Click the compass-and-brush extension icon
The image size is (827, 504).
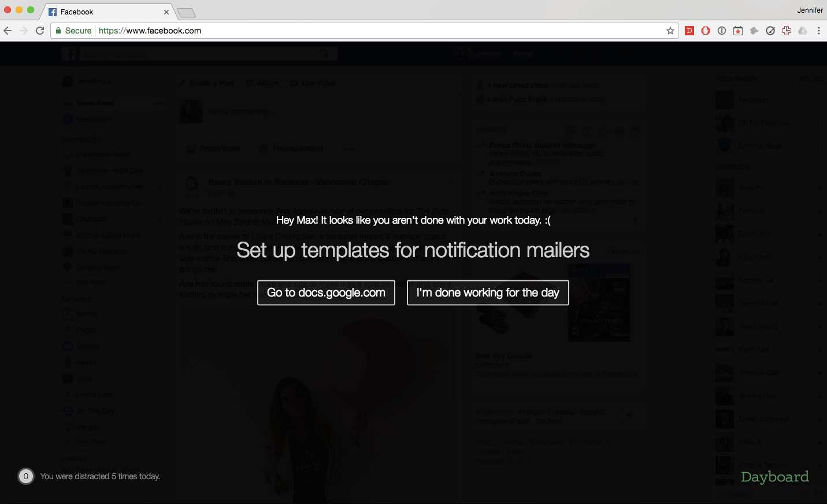(770, 30)
